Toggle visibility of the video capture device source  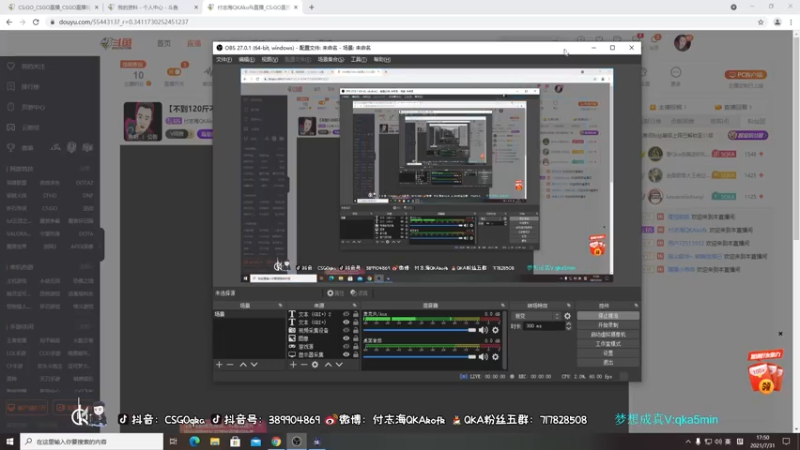[346, 331]
